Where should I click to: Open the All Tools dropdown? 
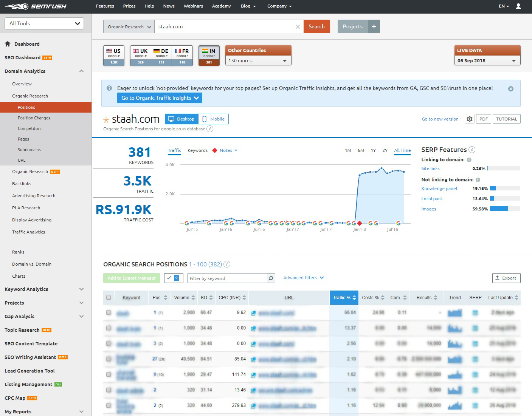(44, 23)
